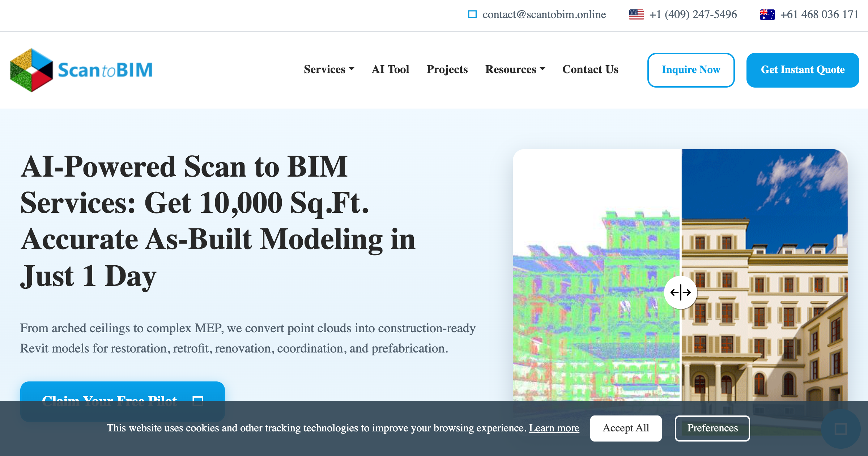The image size is (868, 456).
Task: Open the Projects page
Action: click(447, 69)
